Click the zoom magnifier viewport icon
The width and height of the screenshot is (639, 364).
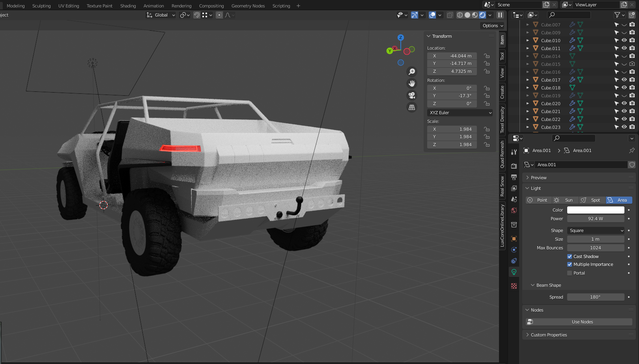coord(412,71)
